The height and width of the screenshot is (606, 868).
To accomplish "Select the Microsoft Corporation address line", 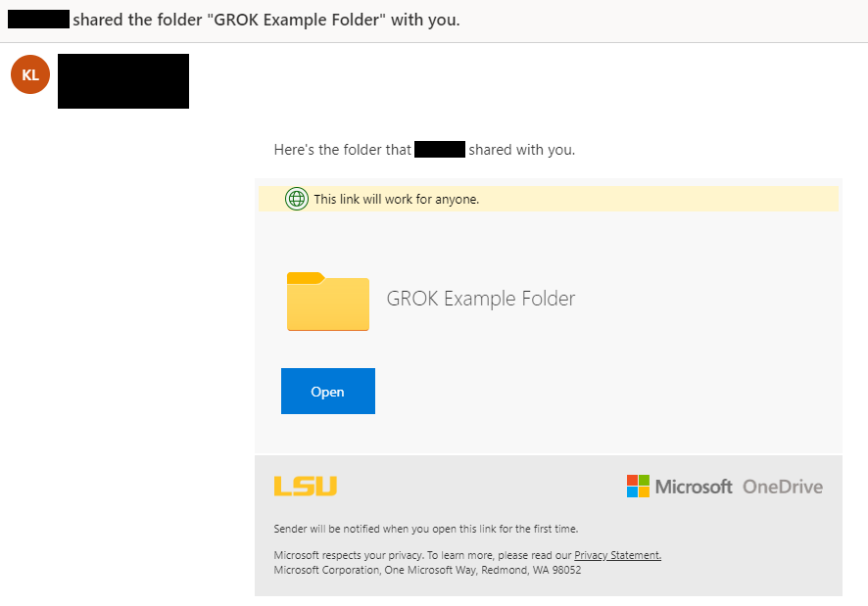I will point(427,570).
